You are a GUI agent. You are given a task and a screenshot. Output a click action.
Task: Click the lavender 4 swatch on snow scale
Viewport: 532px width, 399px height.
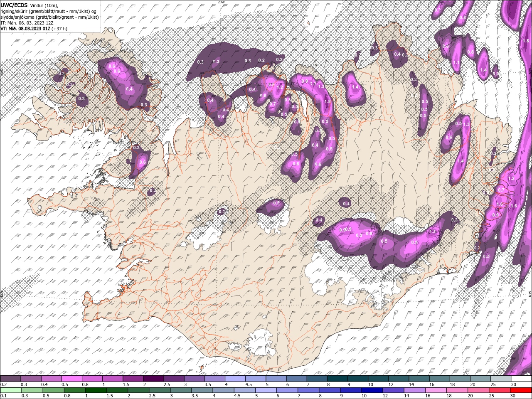[235, 379]
